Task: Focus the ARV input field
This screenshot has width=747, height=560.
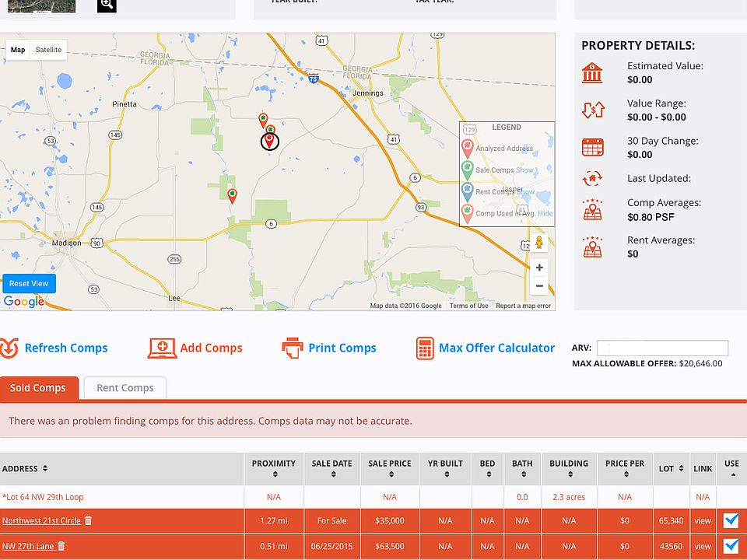Action: pyautogui.click(x=662, y=348)
